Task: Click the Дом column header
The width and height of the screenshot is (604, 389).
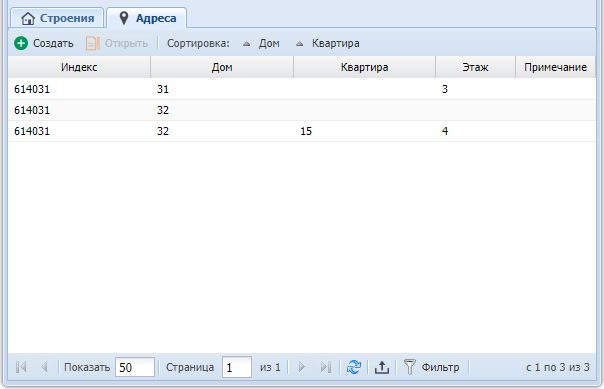Action: (222, 67)
